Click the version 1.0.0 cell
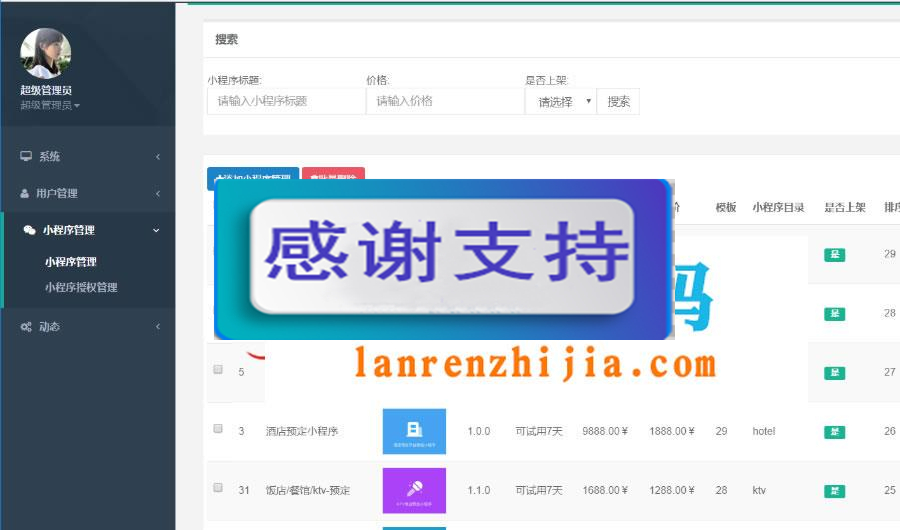The image size is (900, 530). 479,431
